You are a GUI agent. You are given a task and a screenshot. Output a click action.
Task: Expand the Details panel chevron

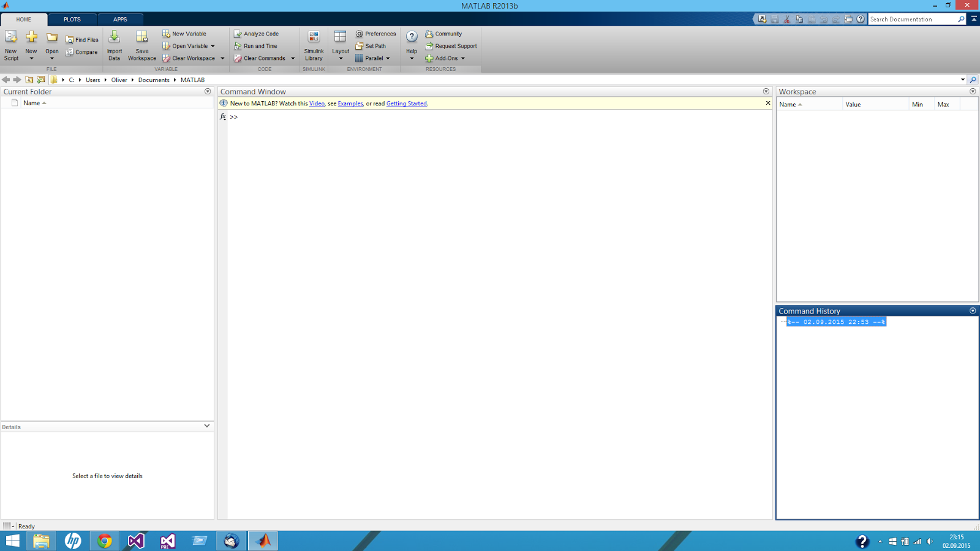point(207,426)
